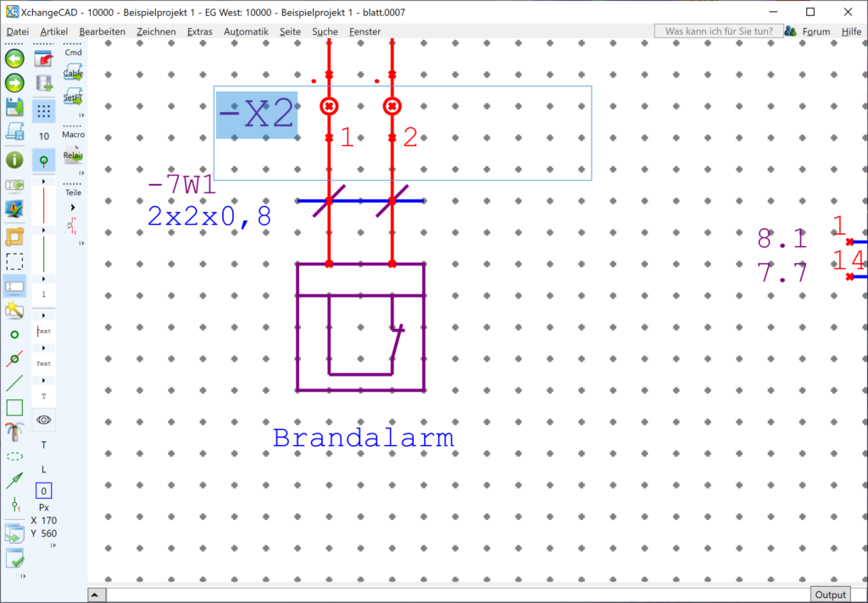The image size is (868, 603).
Task: Select the dashed green ellipse tool
Action: [14, 456]
